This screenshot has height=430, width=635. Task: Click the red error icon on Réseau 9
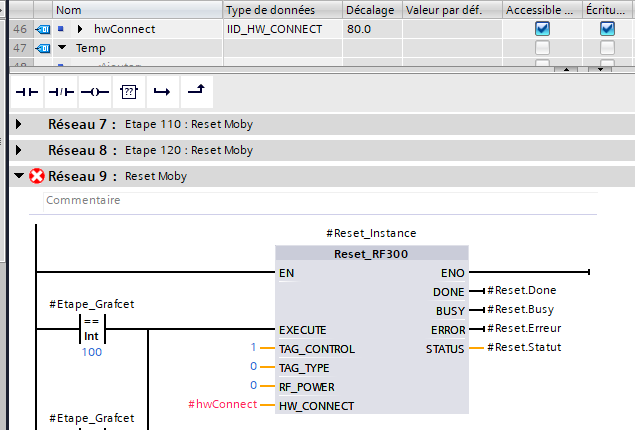pos(37,176)
